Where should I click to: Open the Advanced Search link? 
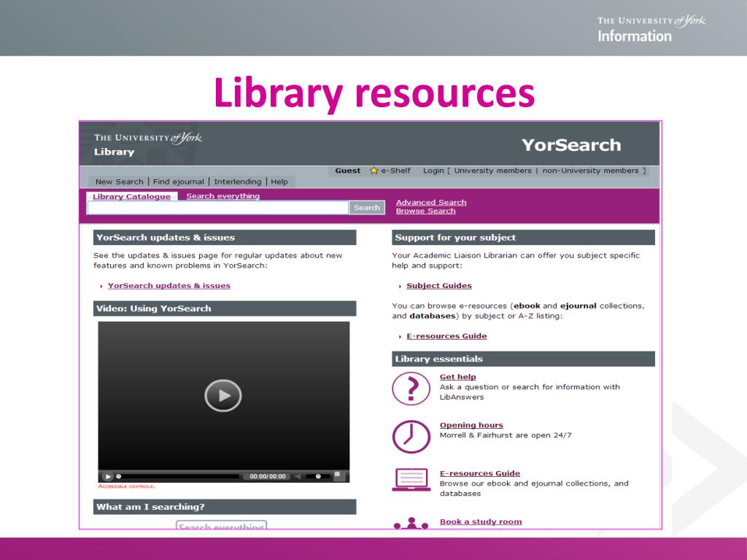click(431, 203)
